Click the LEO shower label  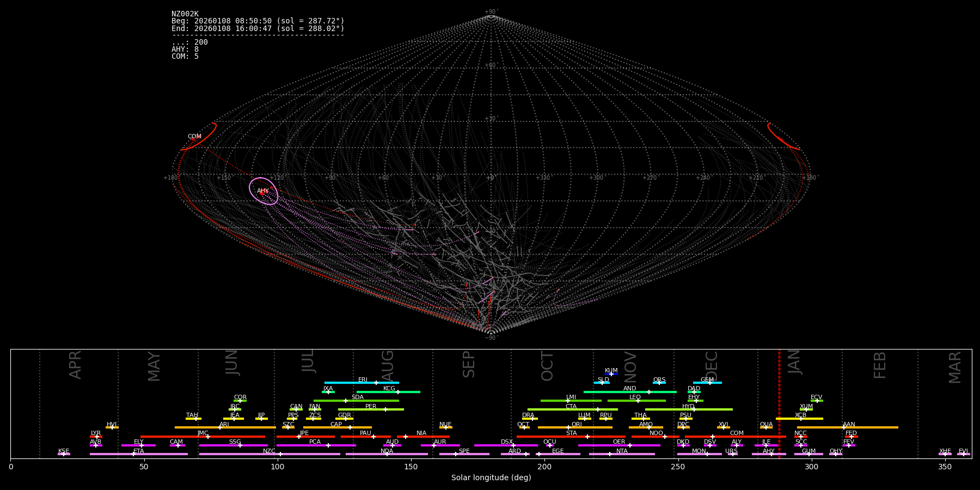[635, 397]
